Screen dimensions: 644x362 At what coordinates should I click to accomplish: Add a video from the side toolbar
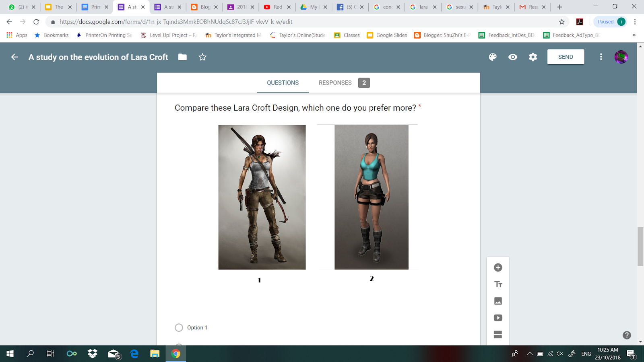point(498,318)
